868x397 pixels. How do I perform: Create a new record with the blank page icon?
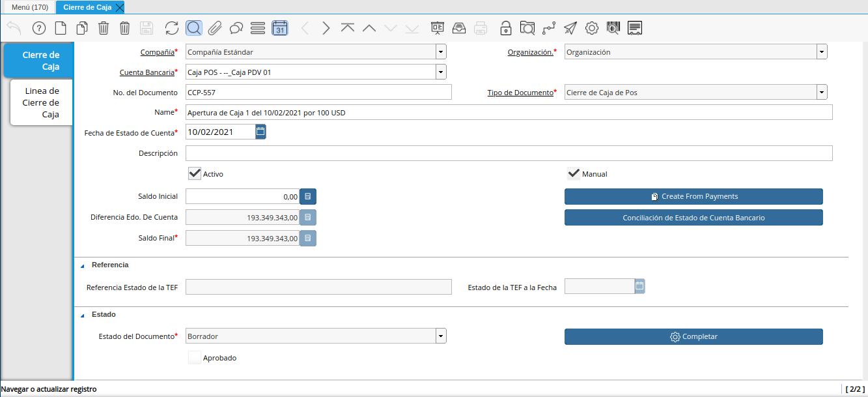60,28
